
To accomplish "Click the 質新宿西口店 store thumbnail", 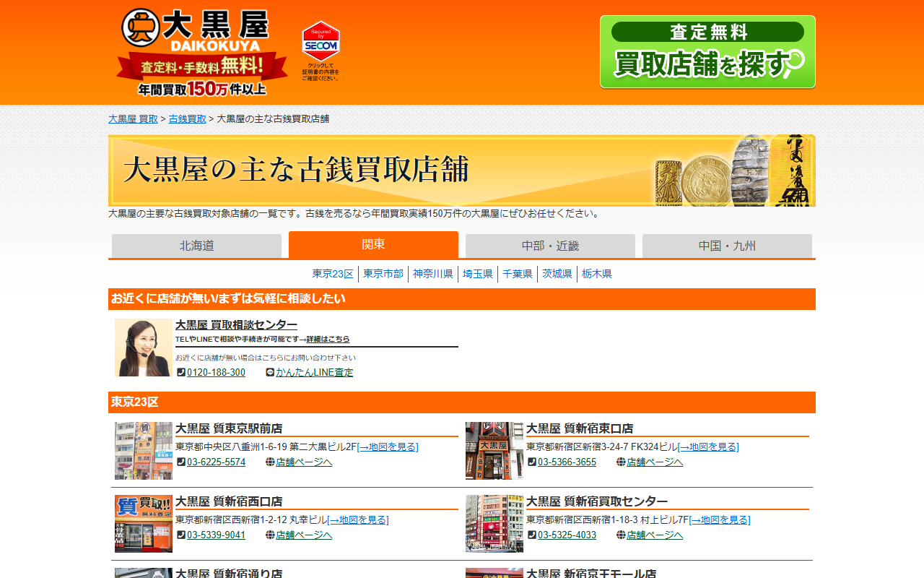I will click(144, 524).
